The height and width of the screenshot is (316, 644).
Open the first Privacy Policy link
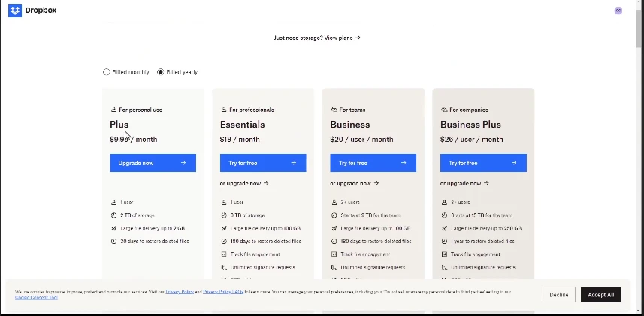[180, 292]
